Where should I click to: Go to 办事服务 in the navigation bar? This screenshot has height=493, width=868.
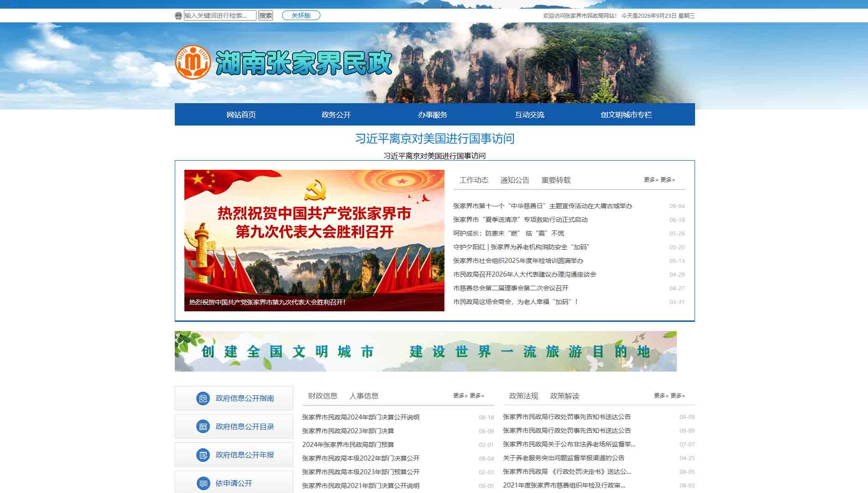pos(433,115)
